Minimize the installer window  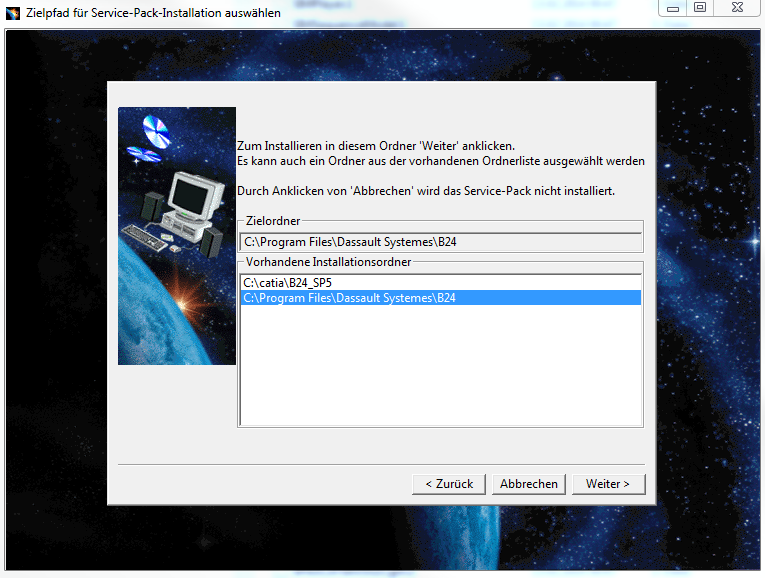click(673, 8)
